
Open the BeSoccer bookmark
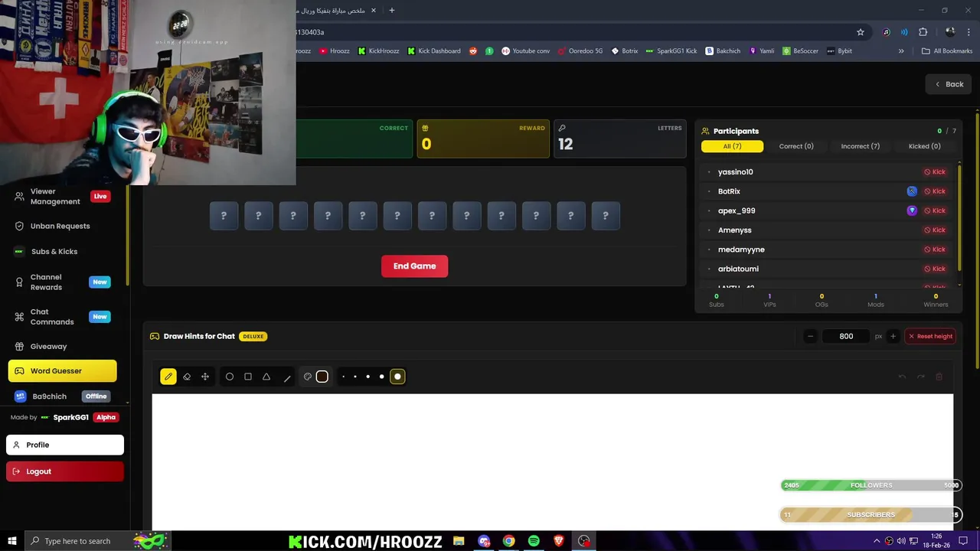[x=799, y=51]
